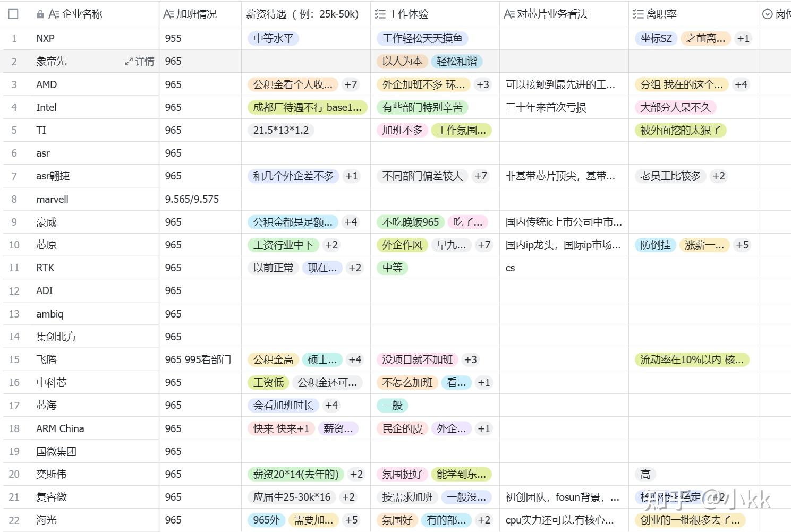Click the 工资低 tag
The width and height of the screenshot is (791, 532).
point(268,383)
